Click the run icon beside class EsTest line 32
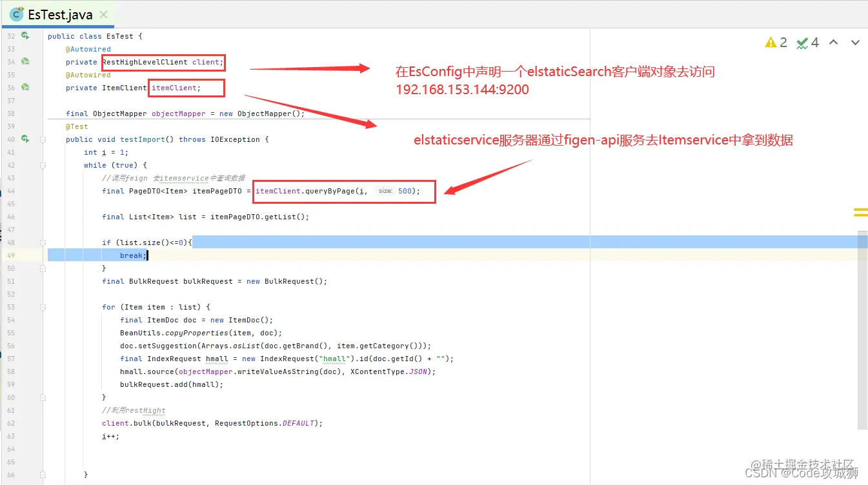Image resolution: width=868 pixels, height=485 pixels. [25, 36]
